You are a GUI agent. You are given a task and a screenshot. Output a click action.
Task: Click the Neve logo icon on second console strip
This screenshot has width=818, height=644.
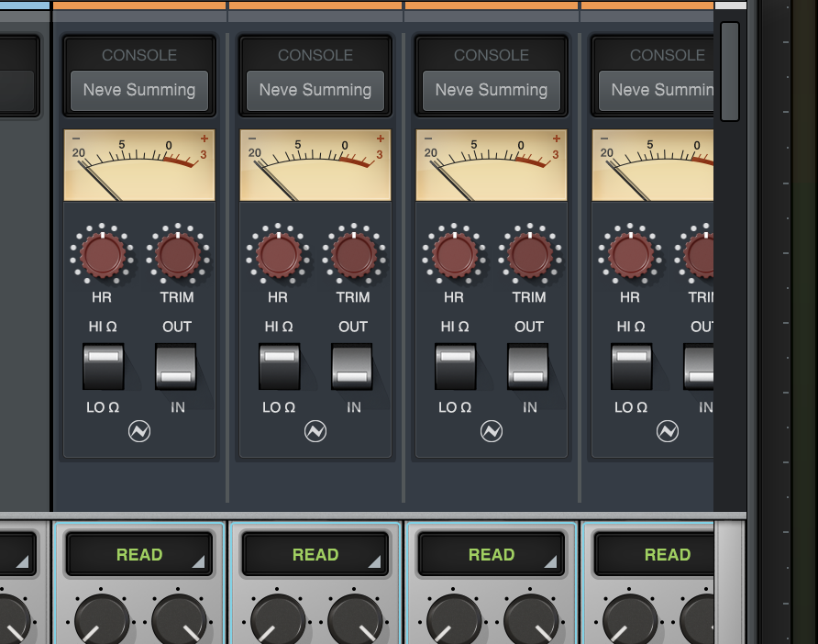tap(315, 431)
